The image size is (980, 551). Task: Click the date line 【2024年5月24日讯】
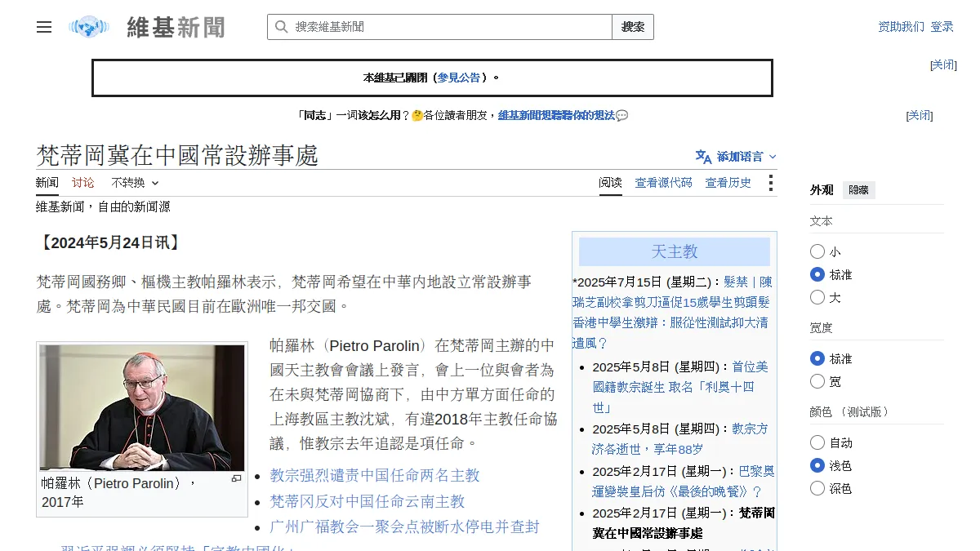[109, 242]
